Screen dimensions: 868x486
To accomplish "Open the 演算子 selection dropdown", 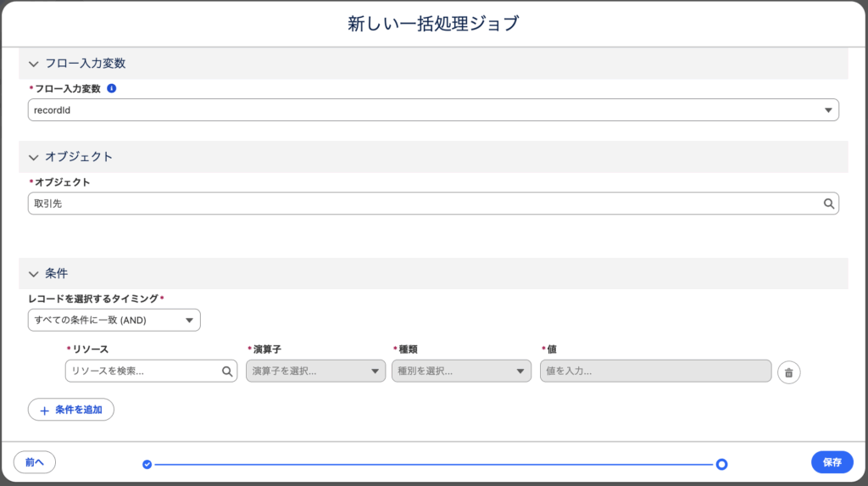I will click(315, 371).
